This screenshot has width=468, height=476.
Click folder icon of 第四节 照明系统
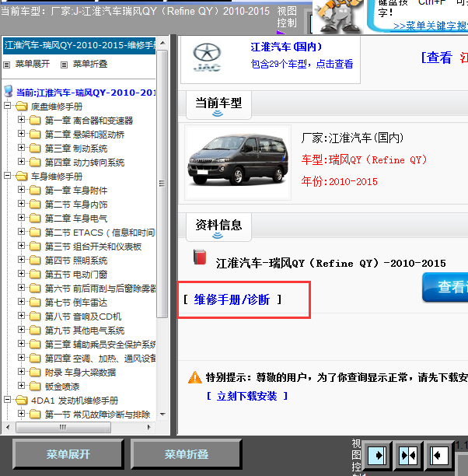[x=35, y=260]
